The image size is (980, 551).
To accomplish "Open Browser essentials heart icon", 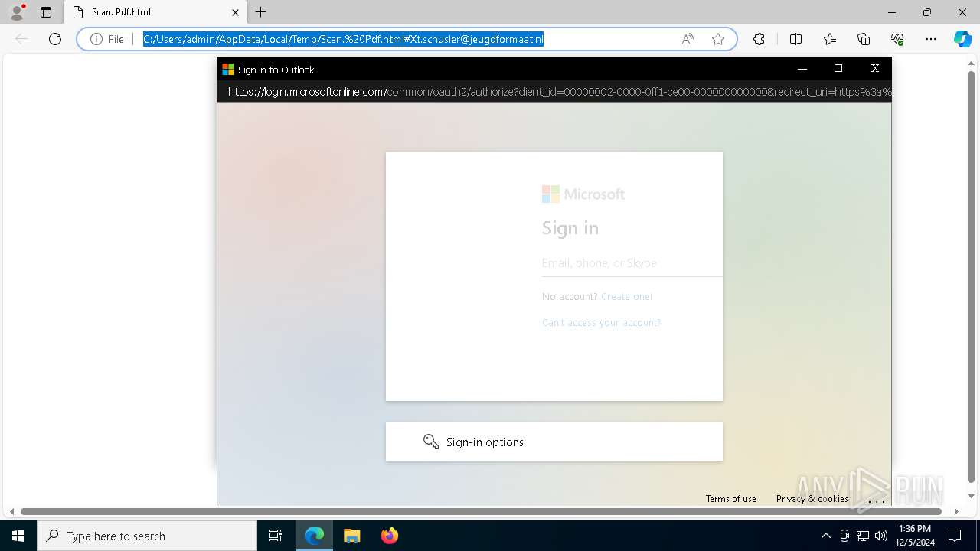I will [897, 39].
